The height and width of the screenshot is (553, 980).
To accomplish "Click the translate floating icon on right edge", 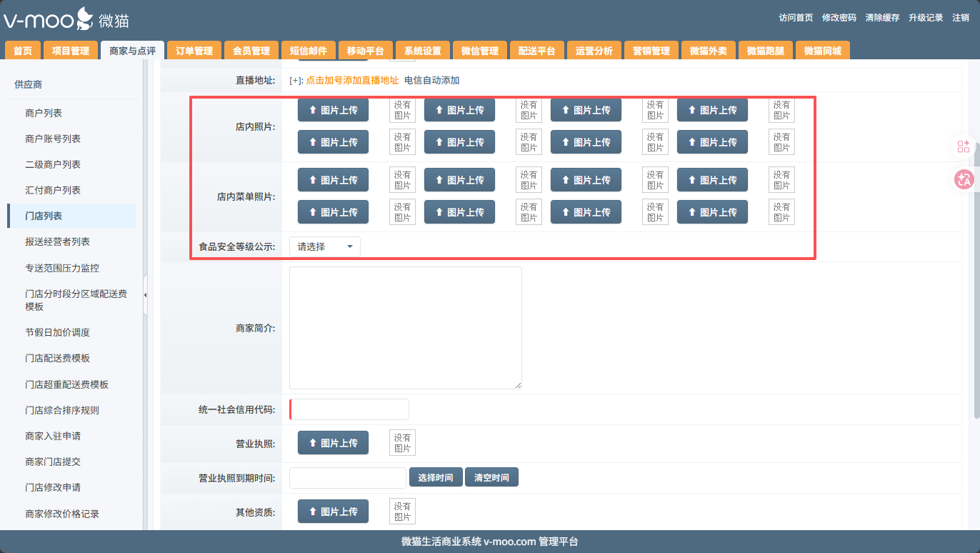I will 964,179.
